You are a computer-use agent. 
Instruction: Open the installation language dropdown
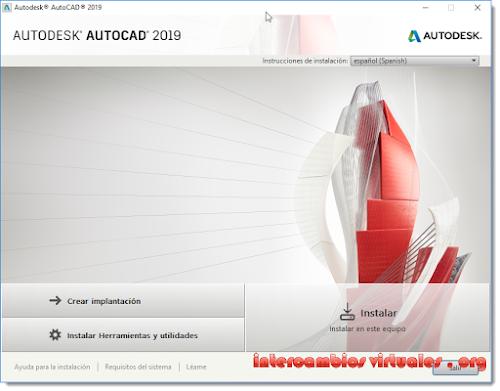pos(414,61)
